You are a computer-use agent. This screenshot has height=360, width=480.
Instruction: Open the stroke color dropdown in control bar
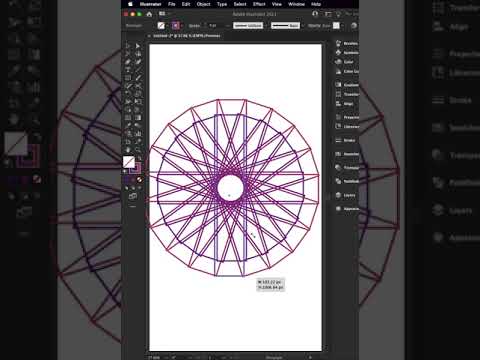click(x=182, y=26)
